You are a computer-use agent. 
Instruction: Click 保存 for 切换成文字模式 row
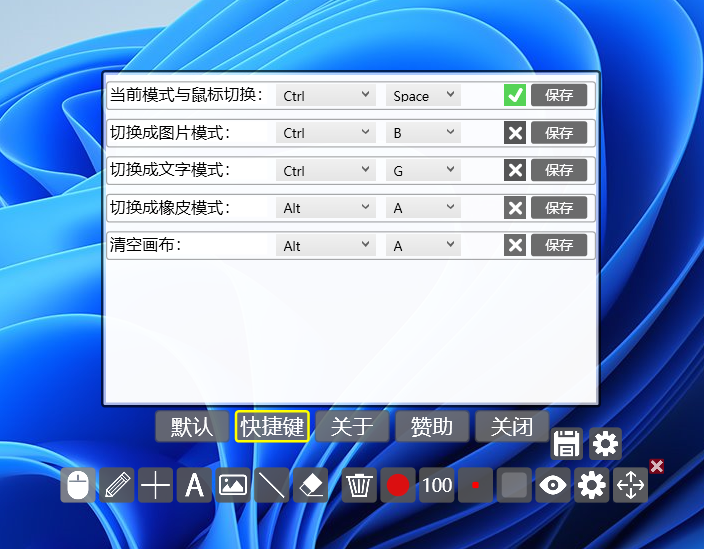point(559,170)
